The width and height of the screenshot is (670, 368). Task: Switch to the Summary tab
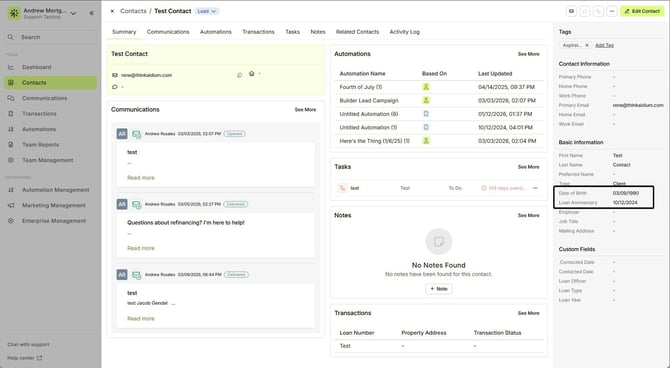[x=124, y=32]
